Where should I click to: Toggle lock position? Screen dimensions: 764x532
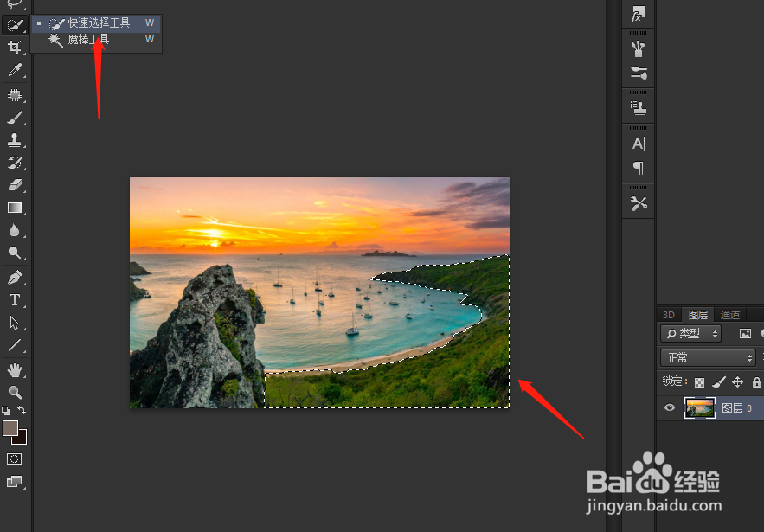[x=737, y=382]
